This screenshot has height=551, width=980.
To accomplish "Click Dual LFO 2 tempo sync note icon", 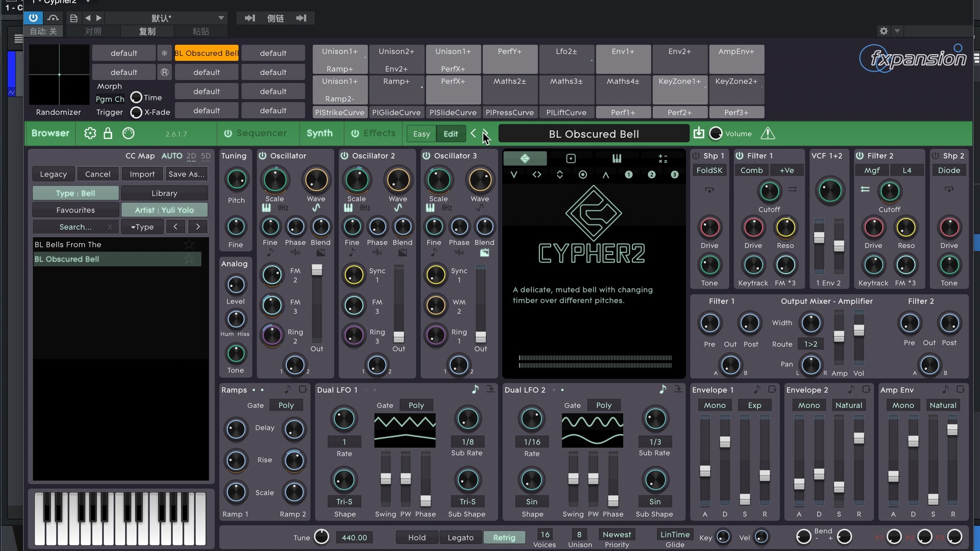I will click(663, 389).
